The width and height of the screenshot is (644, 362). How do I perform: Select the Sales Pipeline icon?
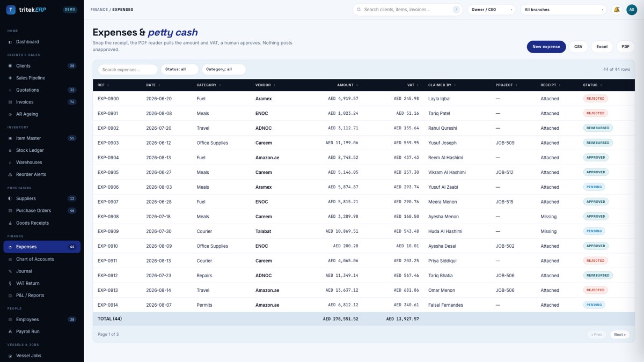tap(10, 78)
